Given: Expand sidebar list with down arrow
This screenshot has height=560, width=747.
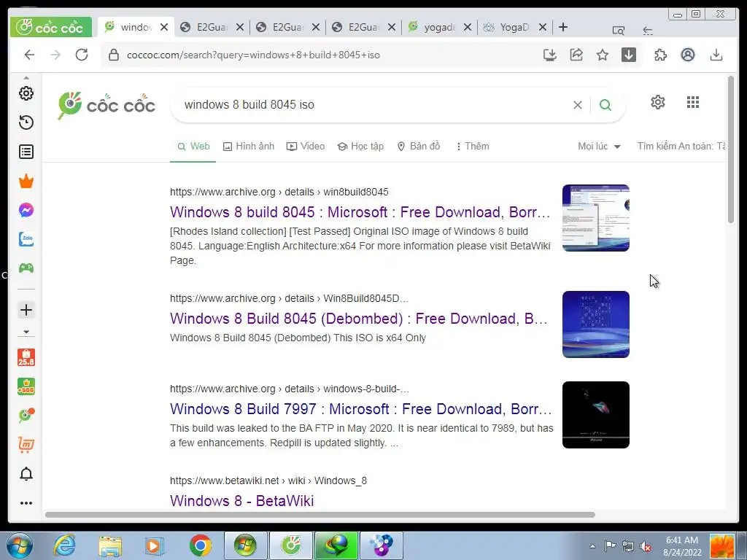Looking at the screenshot, I should [26, 332].
